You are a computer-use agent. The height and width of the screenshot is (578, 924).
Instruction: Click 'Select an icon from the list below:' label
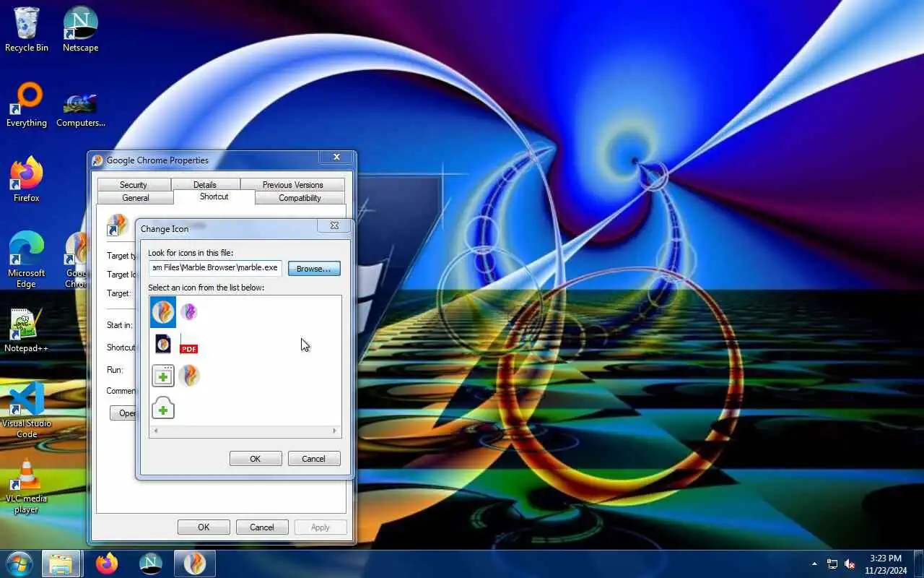[206, 288]
